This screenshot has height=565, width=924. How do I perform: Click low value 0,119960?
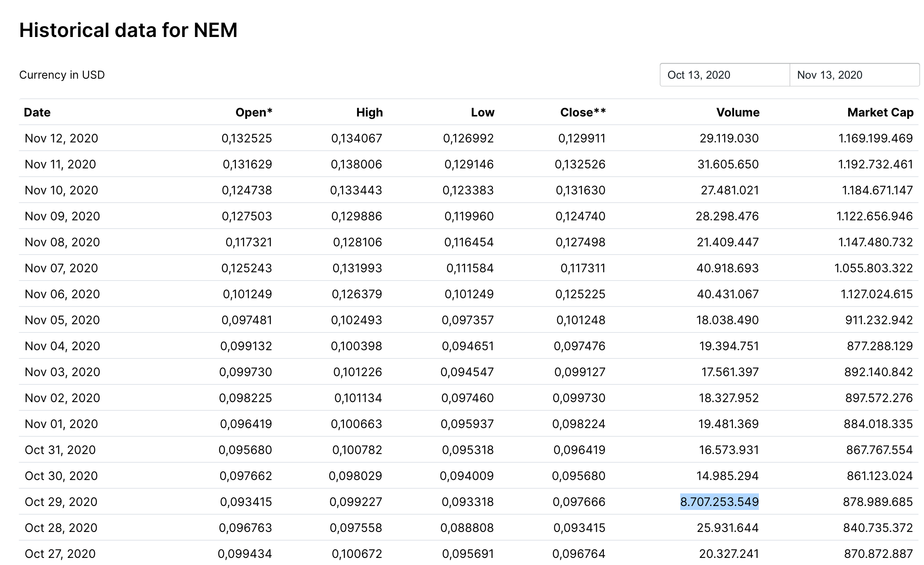(469, 216)
